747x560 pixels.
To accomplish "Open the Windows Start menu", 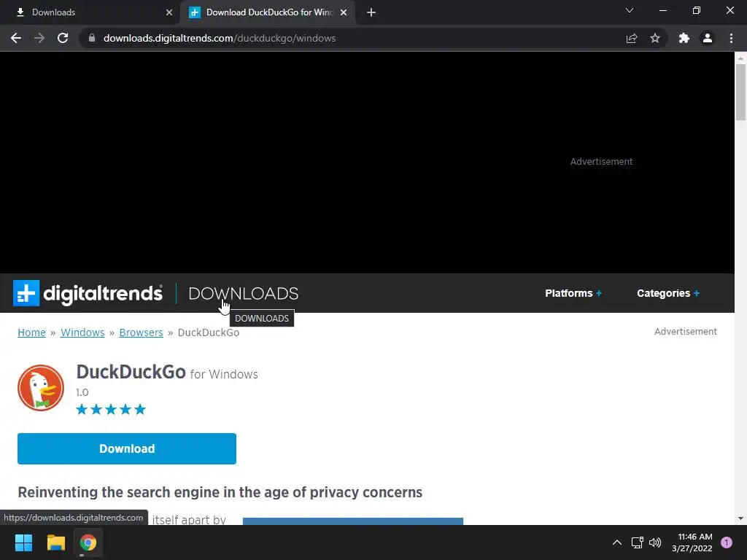I will (23, 542).
